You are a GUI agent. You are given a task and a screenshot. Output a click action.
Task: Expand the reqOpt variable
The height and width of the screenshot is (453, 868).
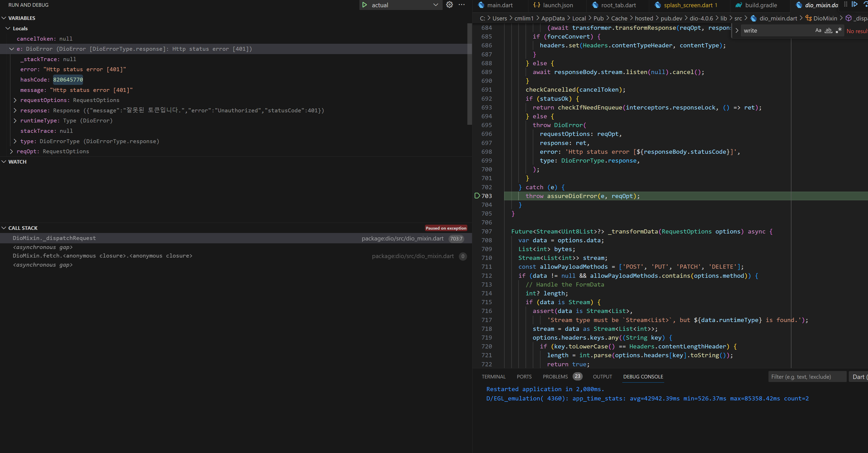[12, 151]
